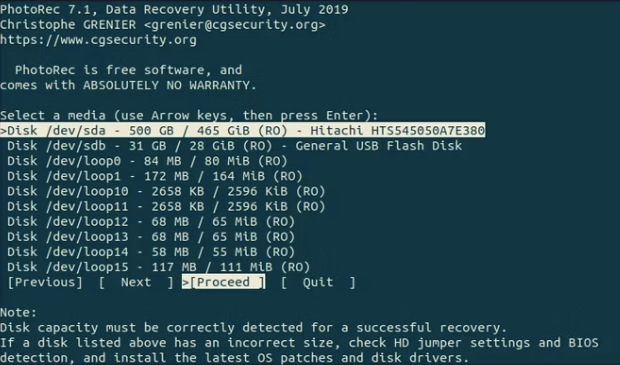
Task: Choose the /dev/loop0 84 MB disk
Action: click(147, 161)
